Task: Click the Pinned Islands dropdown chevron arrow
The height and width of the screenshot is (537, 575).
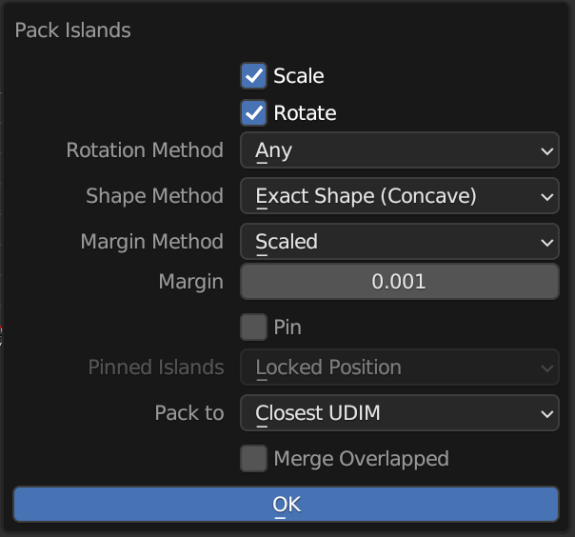Action: point(547,368)
